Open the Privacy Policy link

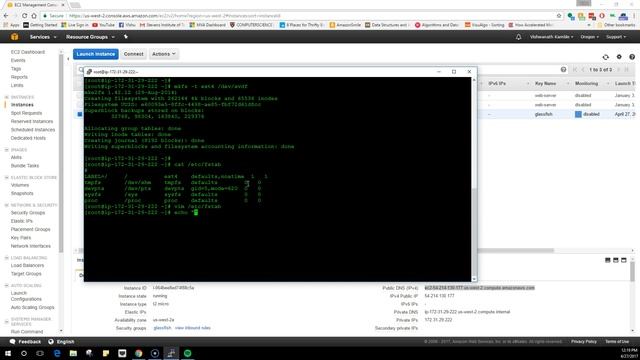[584, 342]
